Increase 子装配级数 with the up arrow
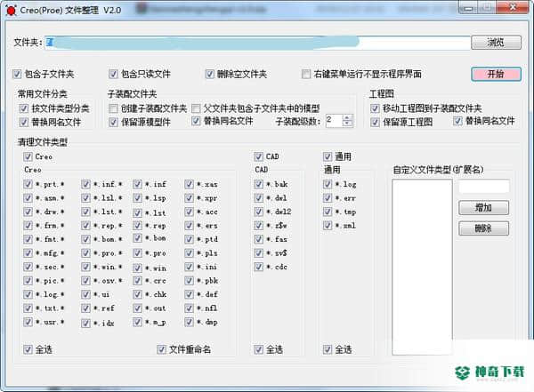Viewport: 534px width, 392px height. 347,117
